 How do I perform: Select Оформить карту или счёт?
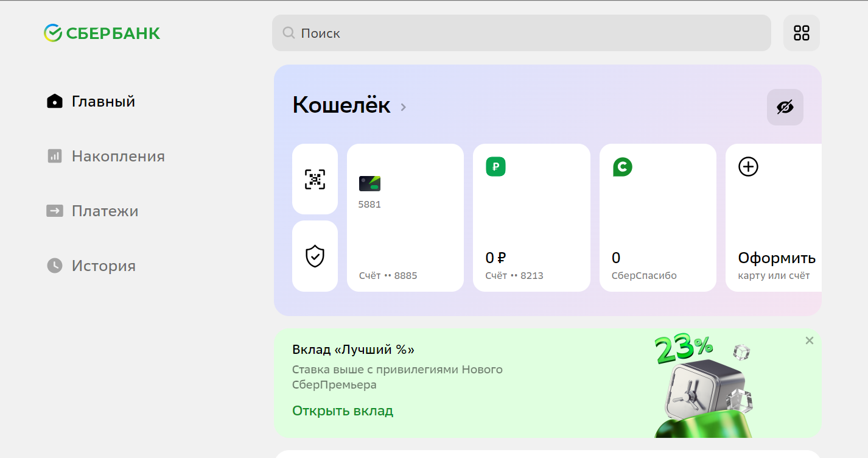tap(774, 217)
